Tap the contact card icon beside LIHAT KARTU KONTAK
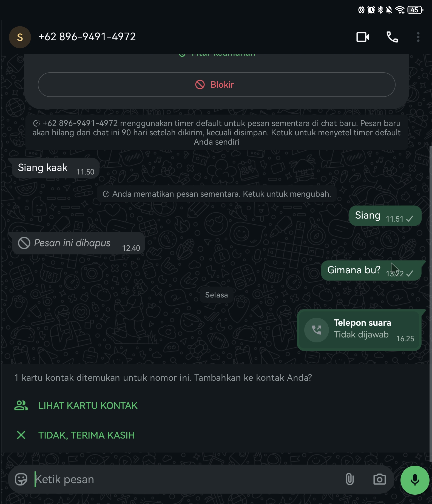 click(21, 406)
